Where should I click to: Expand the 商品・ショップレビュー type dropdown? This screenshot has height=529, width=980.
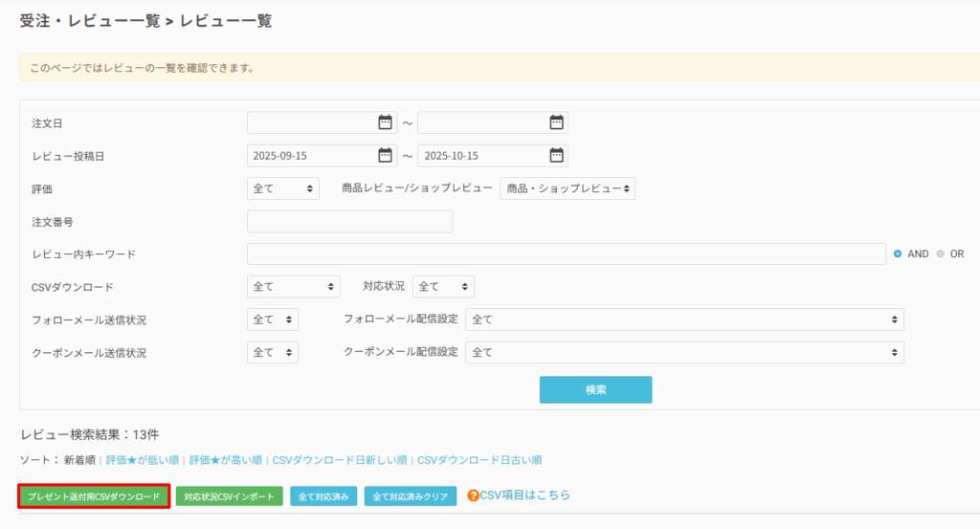568,188
